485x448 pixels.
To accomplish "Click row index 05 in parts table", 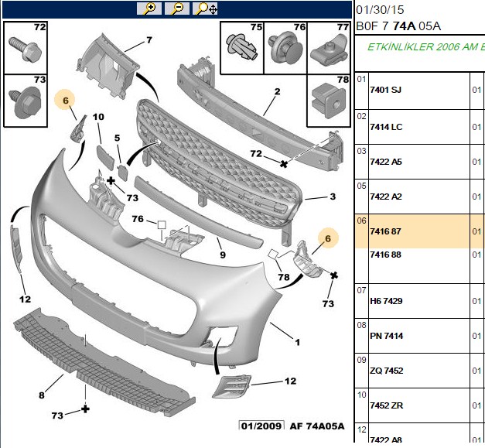I will [361, 186].
